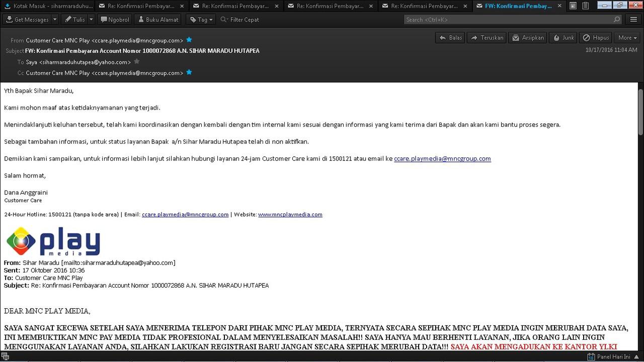Image resolution: width=644 pixels, height=362 pixels.
Task: Toggle Panel Hari Ini today pane
Action: coord(609,357)
